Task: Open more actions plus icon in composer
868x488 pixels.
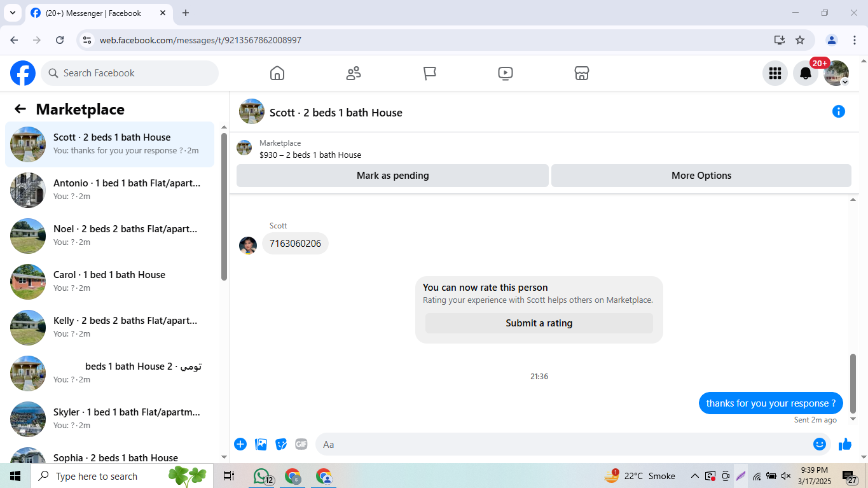Action: point(240,444)
